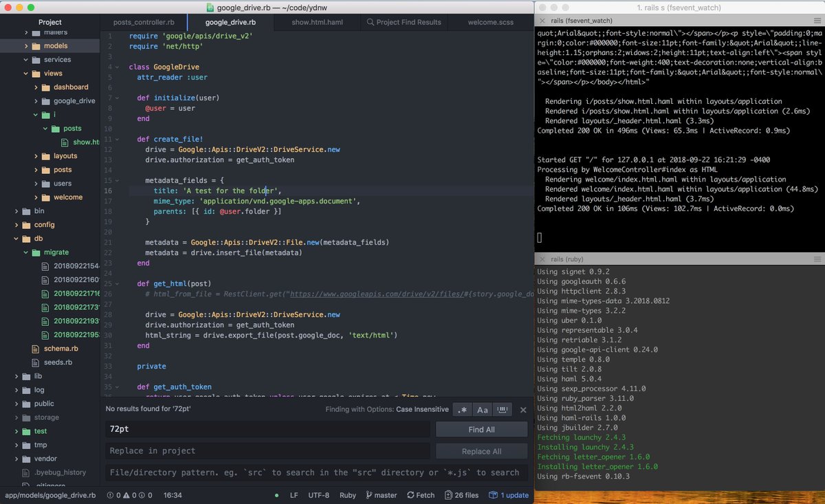Close the find in project panel
The width and height of the screenshot is (825, 504).
[523, 410]
